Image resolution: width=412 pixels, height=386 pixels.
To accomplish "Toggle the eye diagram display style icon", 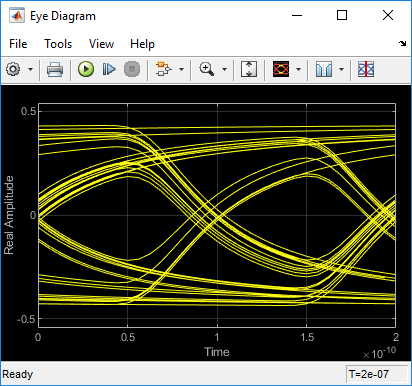I will tap(281, 69).
